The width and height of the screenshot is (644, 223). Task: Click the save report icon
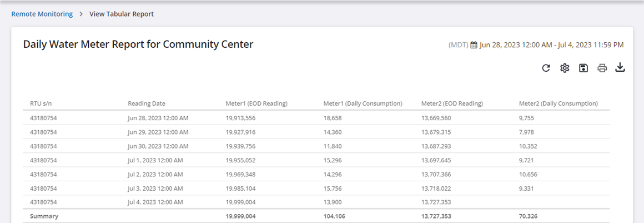pos(583,68)
